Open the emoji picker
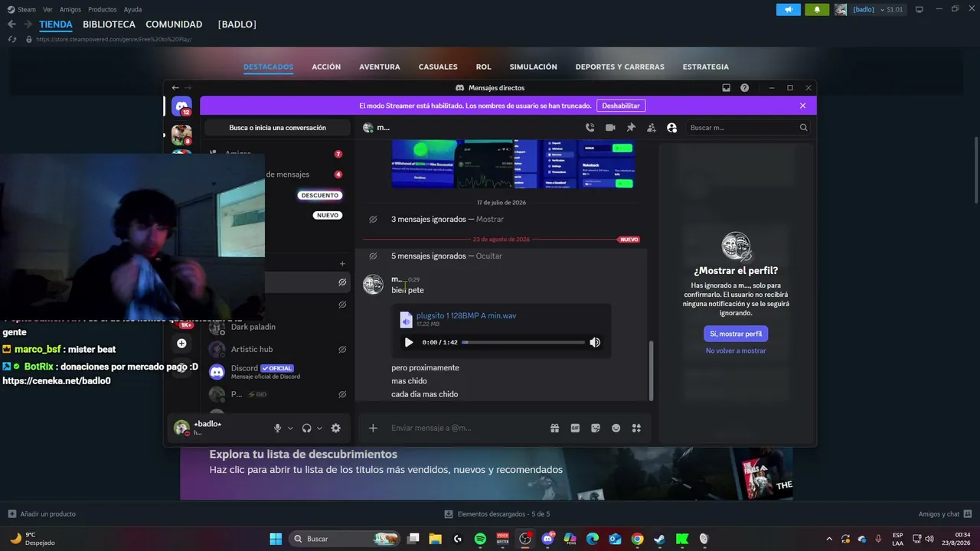This screenshot has height=551, width=980. [x=616, y=428]
